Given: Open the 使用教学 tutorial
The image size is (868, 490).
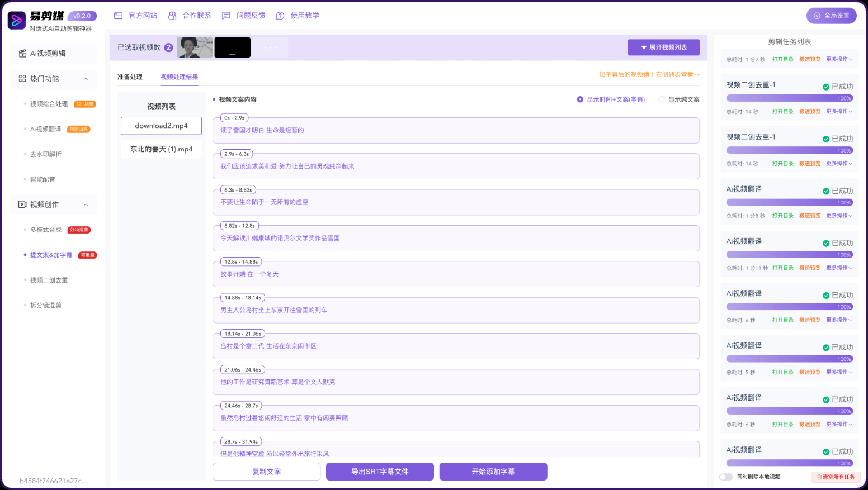Looking at the screenshot, I should pos(298,16).
